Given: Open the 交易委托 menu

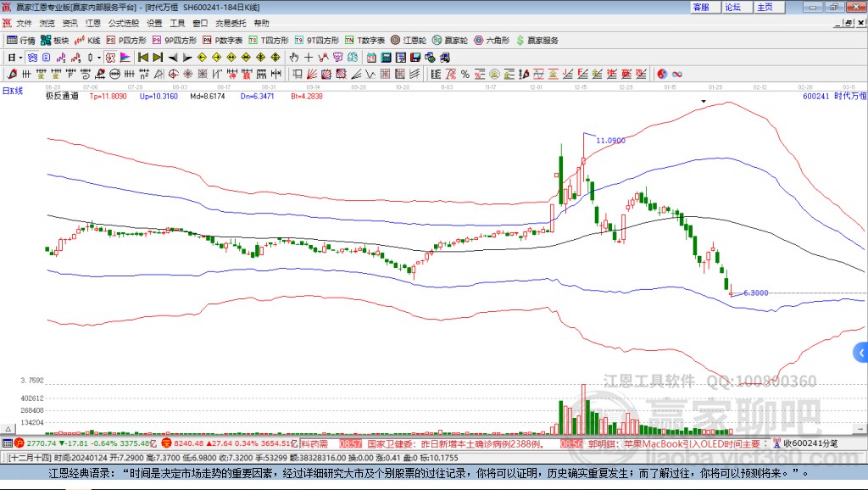Looking at the screenshot, I should coord(231,23).
